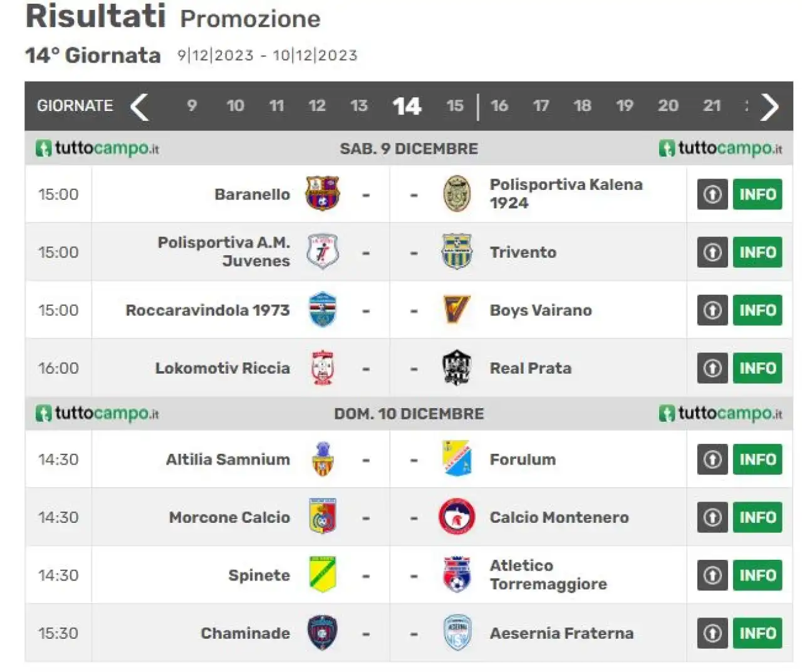Open INFO for Chaminade vs Aesernia Fraterna
This screenshot has height=672, width=802.
point(758,633)
